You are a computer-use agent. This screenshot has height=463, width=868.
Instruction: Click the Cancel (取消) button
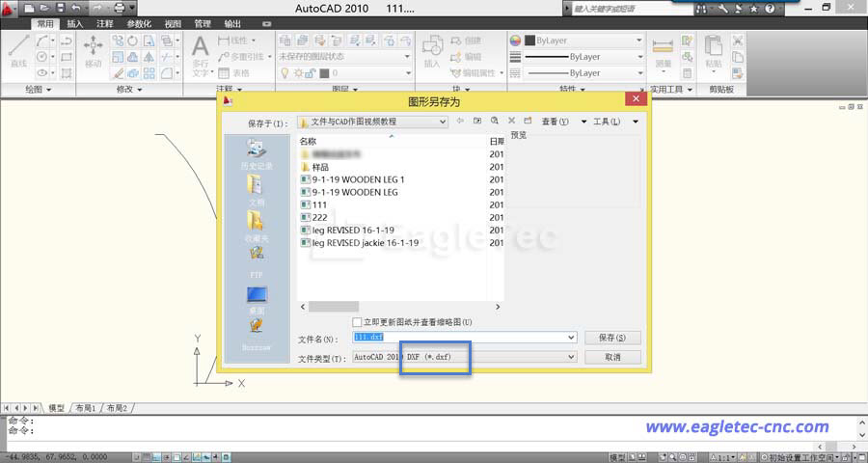tap(612, 357)
